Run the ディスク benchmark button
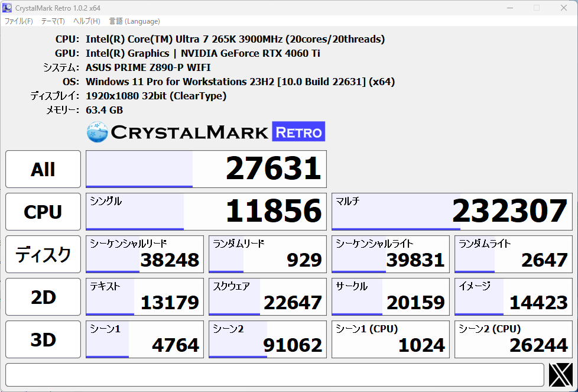Image resolution: width=578 pixels, height=392 pixels. click(43, 254)
